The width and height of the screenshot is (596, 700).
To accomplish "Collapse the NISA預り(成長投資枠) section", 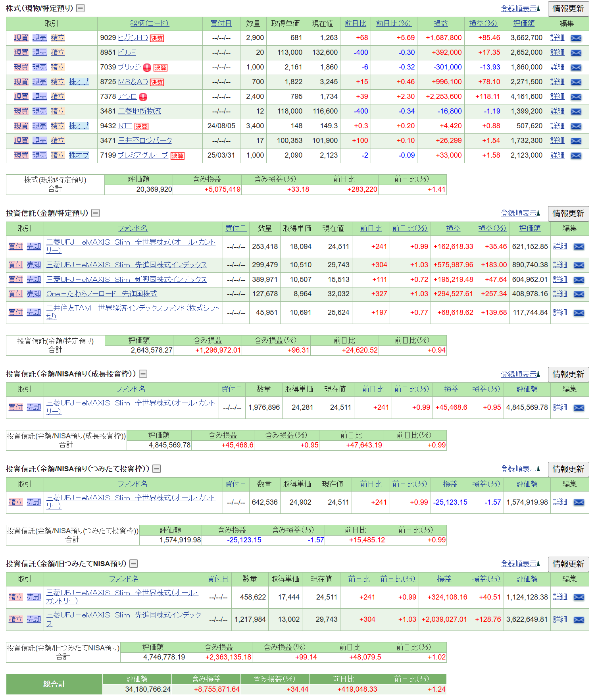I will click(x=143, y=374).
